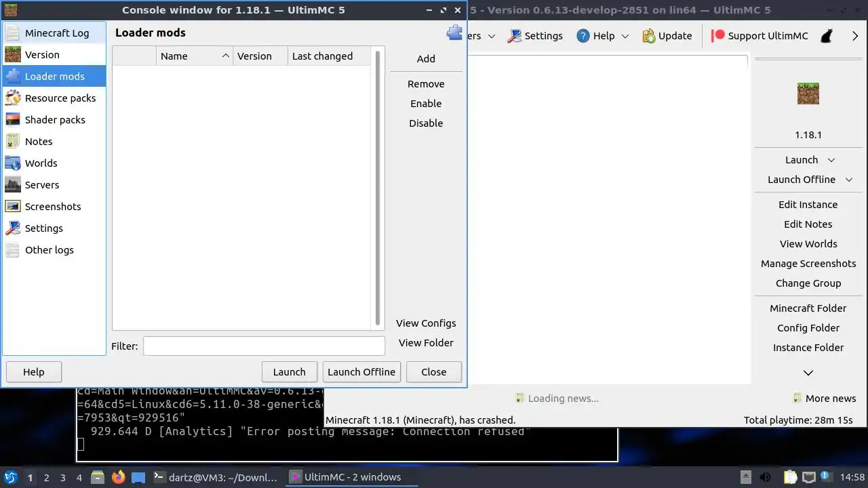Viewport: 868px width, 488px height.
Task: Click Disable mod button
Action: point(426,123)
